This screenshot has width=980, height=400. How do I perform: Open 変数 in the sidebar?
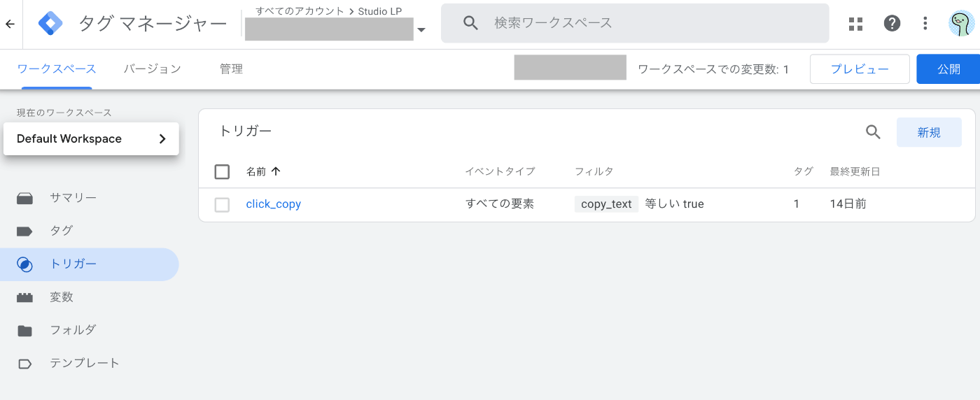coord(62,297)
